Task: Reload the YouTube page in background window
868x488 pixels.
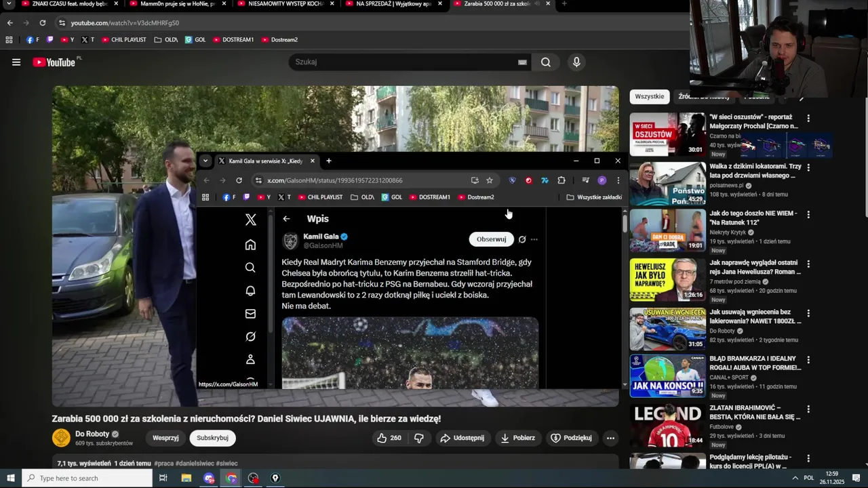Action: pos(42,23)
